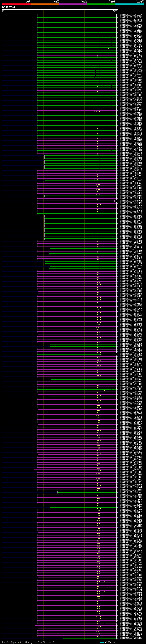Click hit label UniRef100_A9P146

click(x=131, y=424)
